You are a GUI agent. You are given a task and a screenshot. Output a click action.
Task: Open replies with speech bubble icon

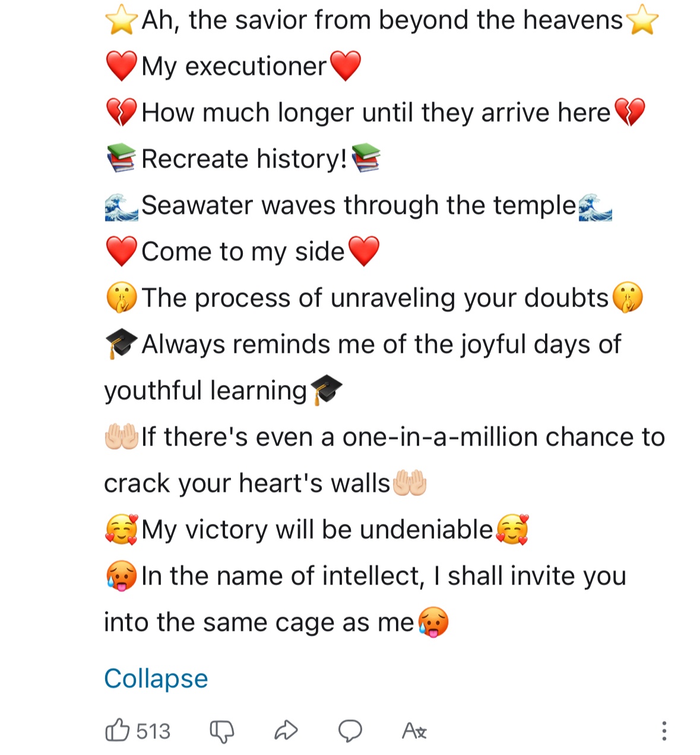click(x=350, y=731)
